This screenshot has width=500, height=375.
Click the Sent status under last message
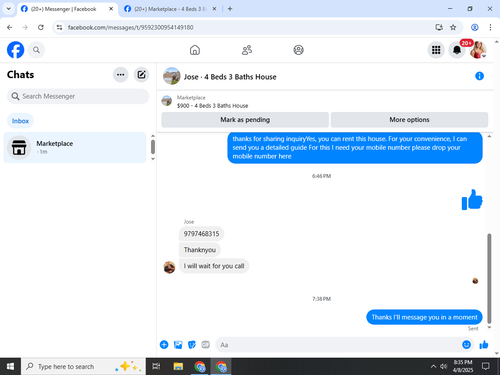[x=473, y=329]
